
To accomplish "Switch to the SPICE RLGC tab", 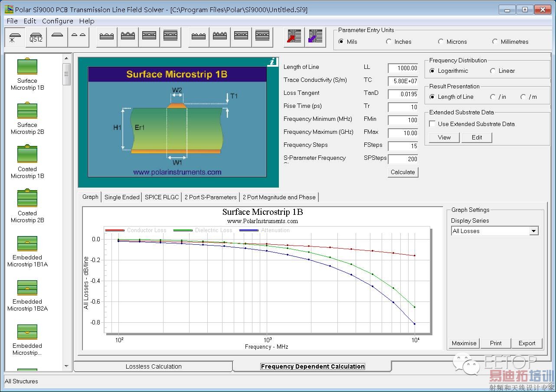I will pyautogui.click(x=162, y=197).
